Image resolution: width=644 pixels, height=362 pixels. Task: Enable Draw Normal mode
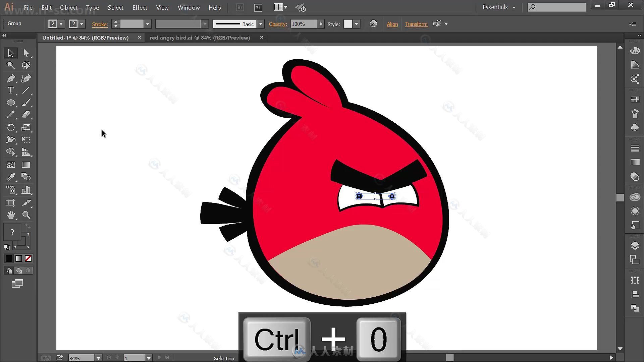[x=9, y=270]
